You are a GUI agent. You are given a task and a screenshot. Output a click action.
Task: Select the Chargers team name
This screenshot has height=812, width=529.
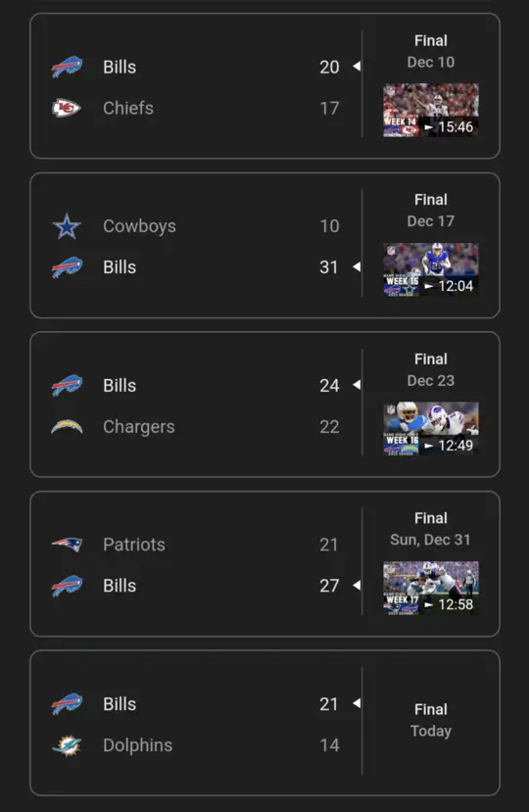pos(138,427)
